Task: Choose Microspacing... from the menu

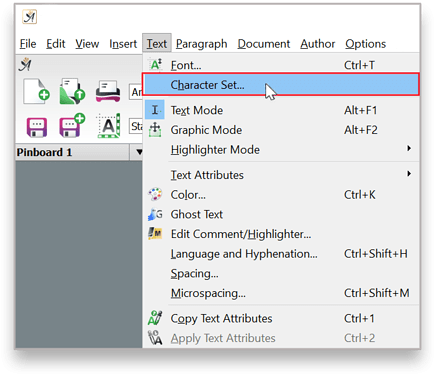Action: click(281, 293)
